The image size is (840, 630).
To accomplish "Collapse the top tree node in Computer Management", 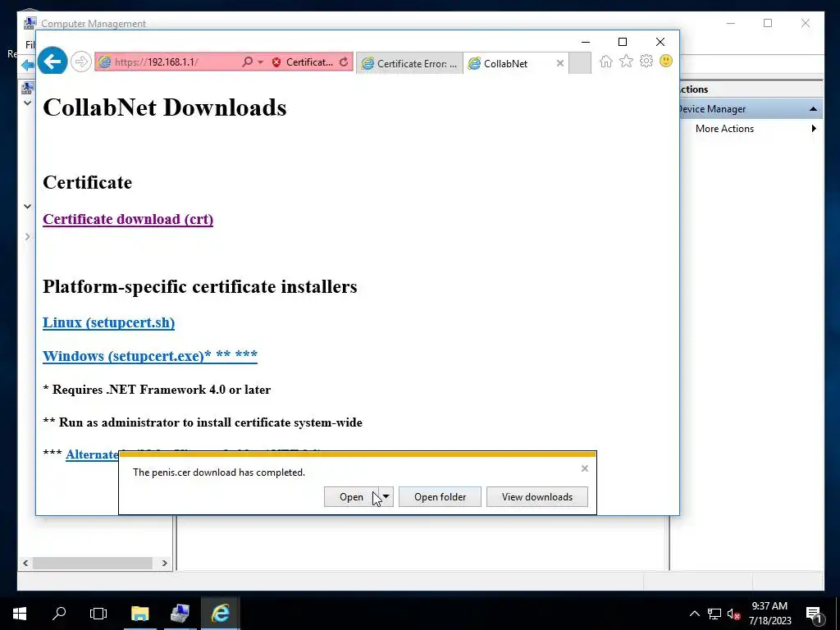I will pos(27,103).
